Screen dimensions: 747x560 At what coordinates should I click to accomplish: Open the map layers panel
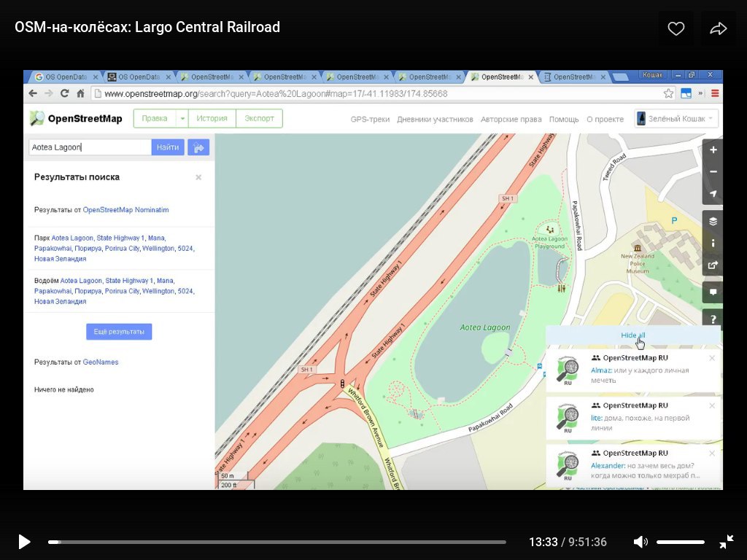(x=713, y=221)
